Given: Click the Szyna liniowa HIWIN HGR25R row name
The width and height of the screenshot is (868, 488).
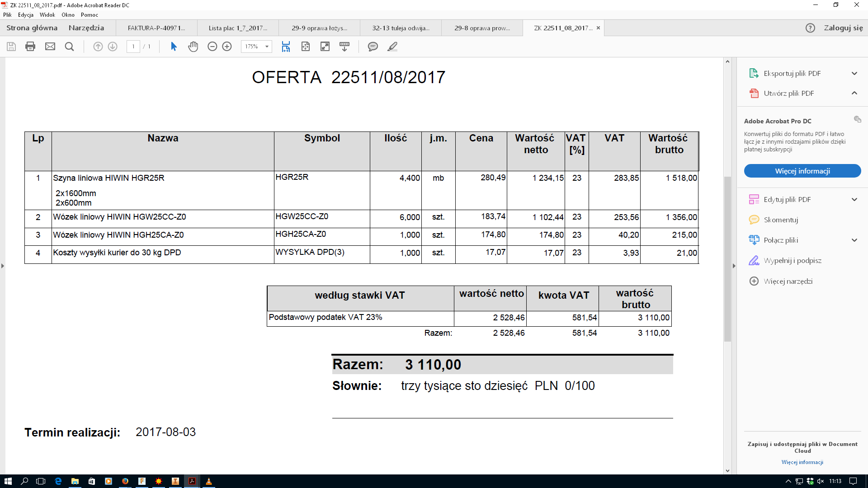Looking at the screenshot, I should [x=109, y=178].
